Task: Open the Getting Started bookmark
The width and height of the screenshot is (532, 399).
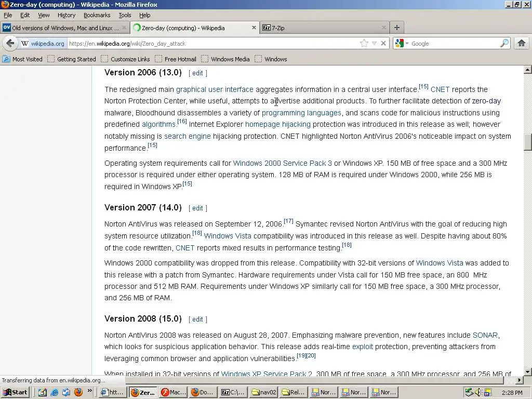Action: [72, 59]
